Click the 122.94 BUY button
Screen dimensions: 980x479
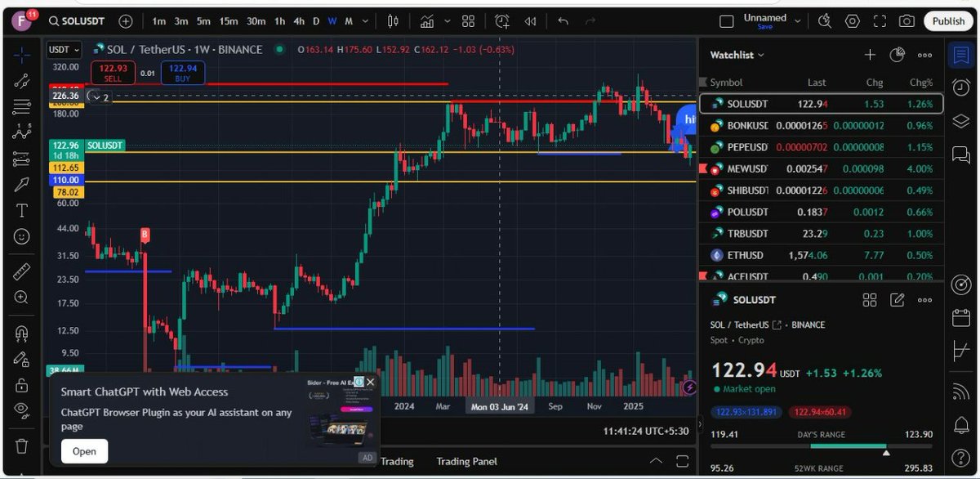[183, 73]
